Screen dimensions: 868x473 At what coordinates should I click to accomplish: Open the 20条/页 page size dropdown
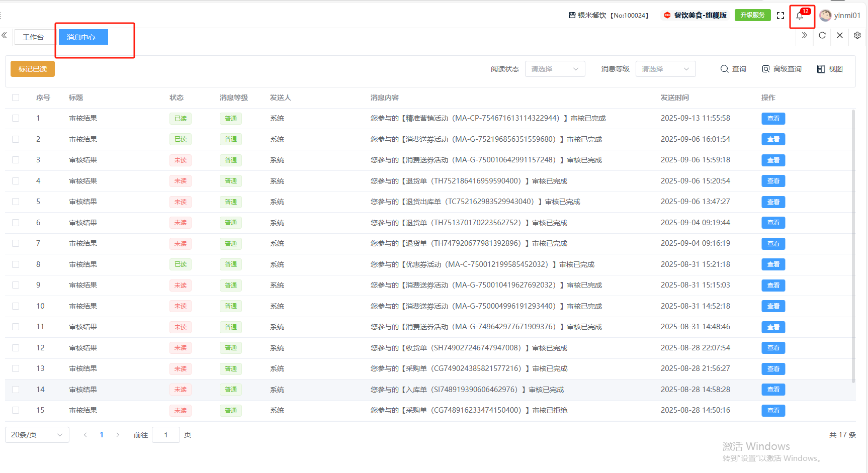[x=37, y=435]
